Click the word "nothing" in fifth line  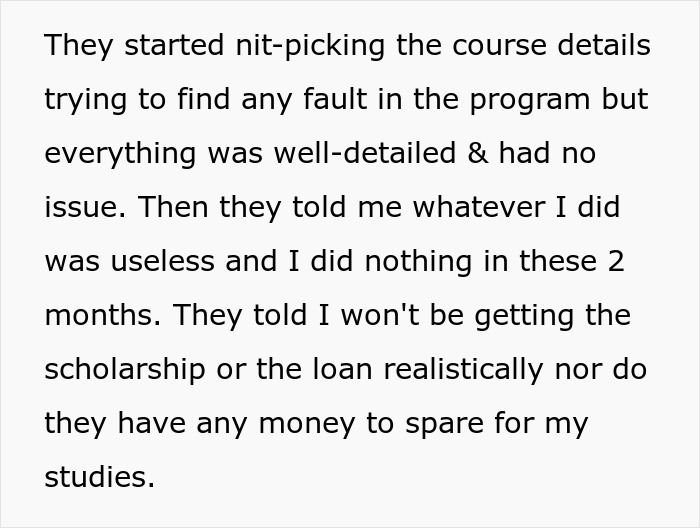(418, 262)
